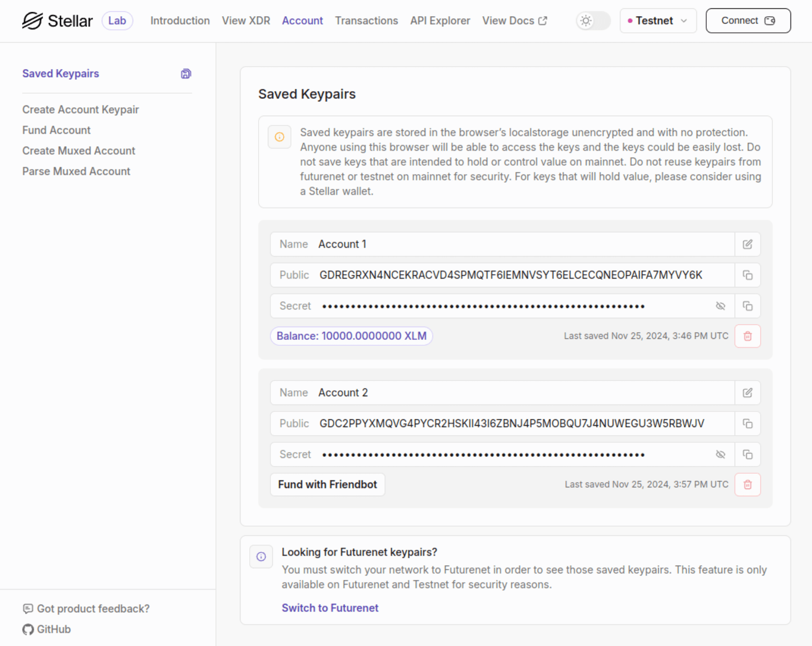This screenshot has height=646, width=812.
Task: Edit the name of Account 2
Action: (747, 393)
